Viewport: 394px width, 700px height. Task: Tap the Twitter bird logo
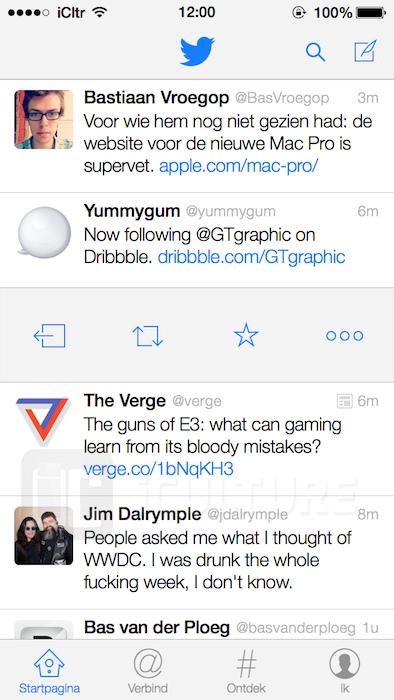[197, 51]
